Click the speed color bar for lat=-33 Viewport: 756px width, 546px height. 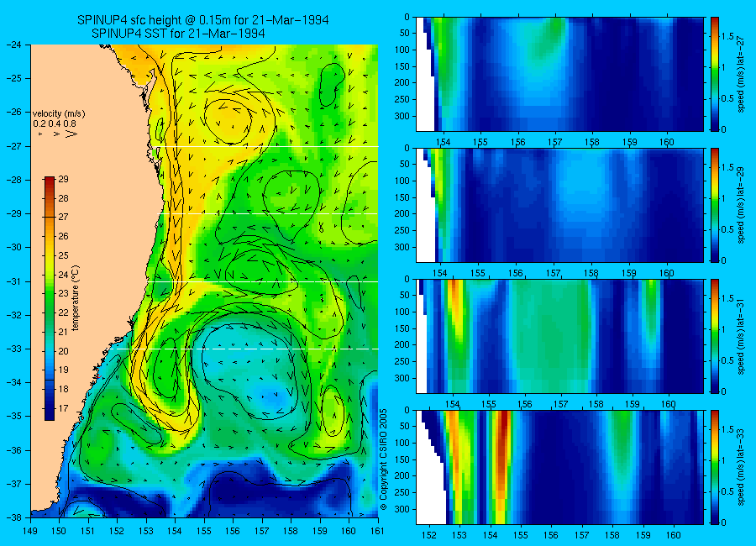pyautogui.click(x=715, y=467)
